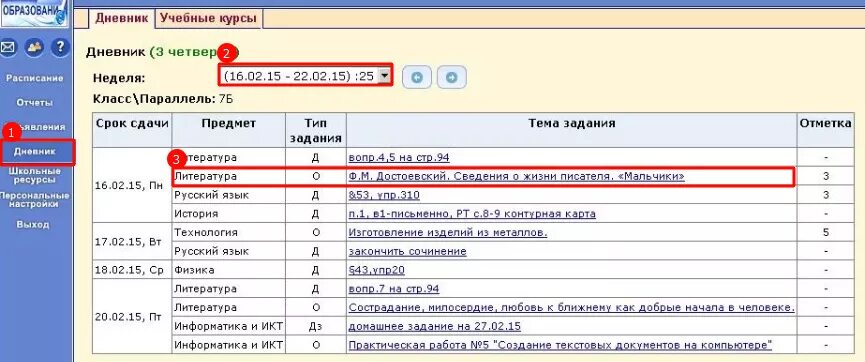
Task: Open закончить сочинение assignment link
Action: 407,252
